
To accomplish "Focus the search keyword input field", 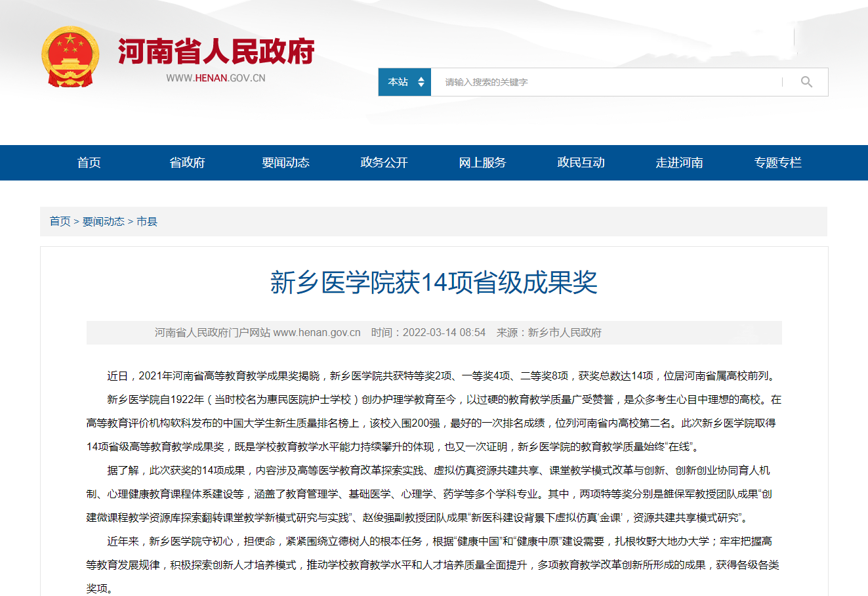I will (604, 82).
